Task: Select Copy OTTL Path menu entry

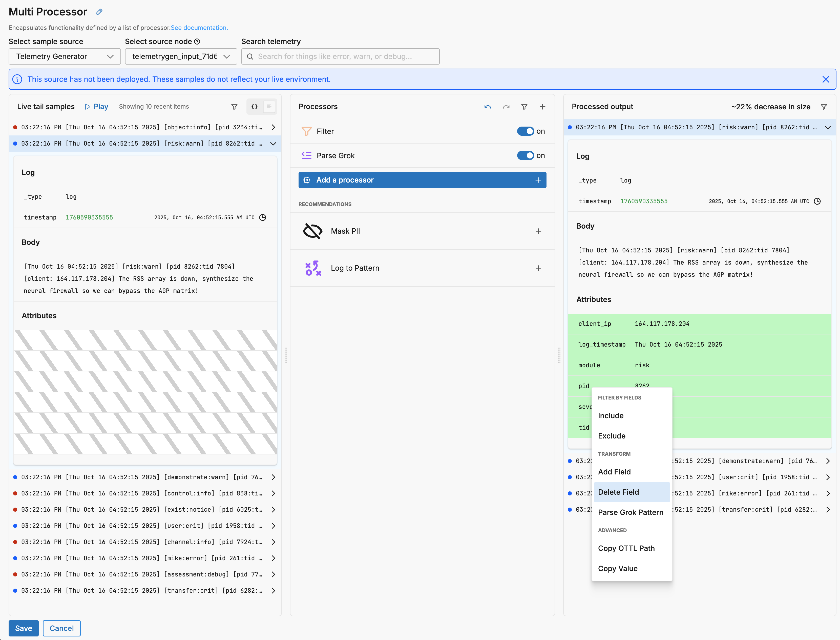Action: (626, 548)
